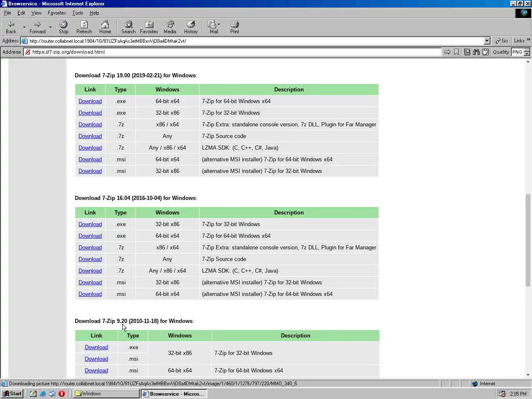Image resolution: width=532 pixels, height=399 pixels.
Task: Click the 'Download 7-Zip 9.20 (2010-11-18)' heading
Action: (x=134, y=321)
